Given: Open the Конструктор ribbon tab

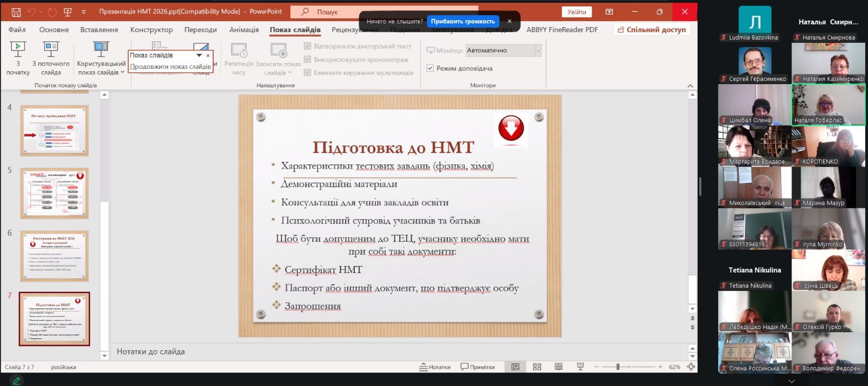Looking at the screenshot, I should point(151,29).
